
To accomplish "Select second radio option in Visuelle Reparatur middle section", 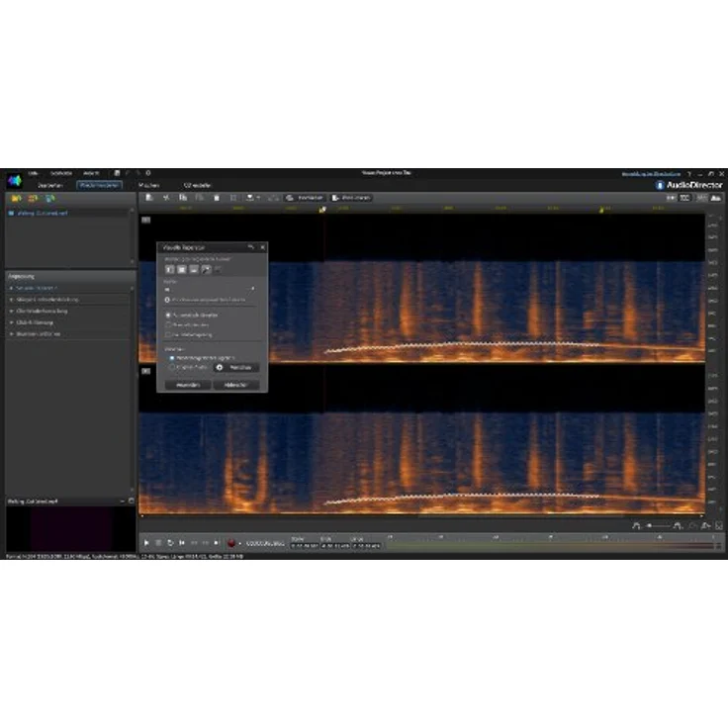I will pos(168,325).
